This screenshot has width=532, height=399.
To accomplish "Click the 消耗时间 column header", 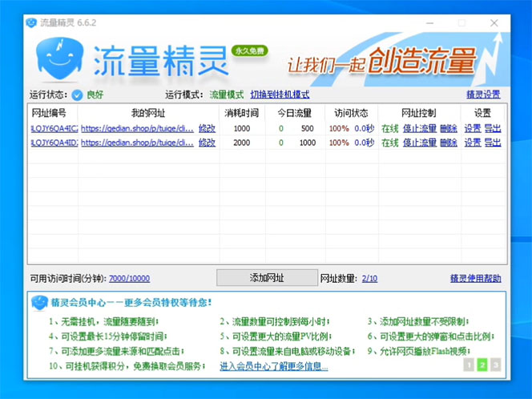I will 241,113.
